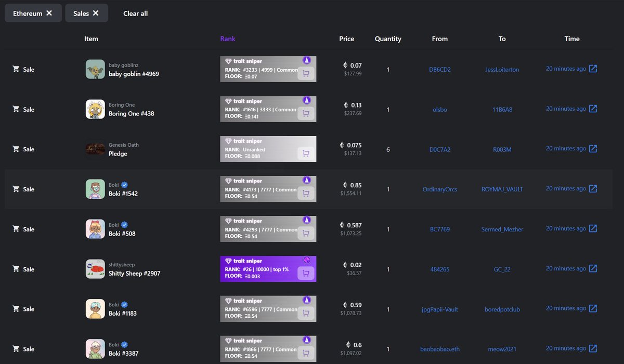The height and width of the screenshot is (364, 624).
Task: Click trait sniper cart icon for Boki #508
Action: pyautogui.click(x=306, y=233)
